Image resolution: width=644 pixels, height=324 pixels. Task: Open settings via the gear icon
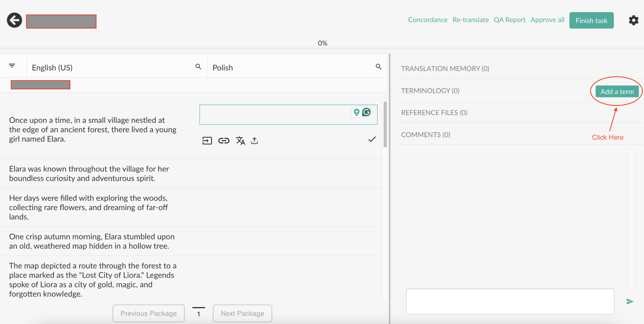coord(634,20)
